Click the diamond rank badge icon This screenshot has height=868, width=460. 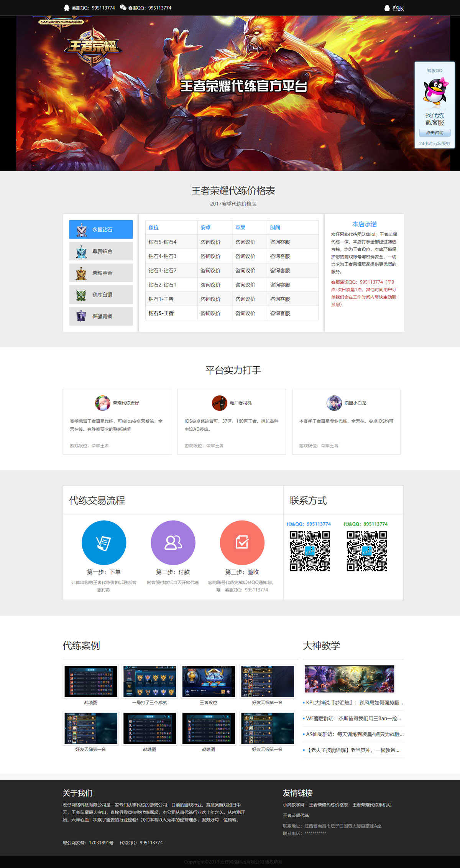pos(81,229)
